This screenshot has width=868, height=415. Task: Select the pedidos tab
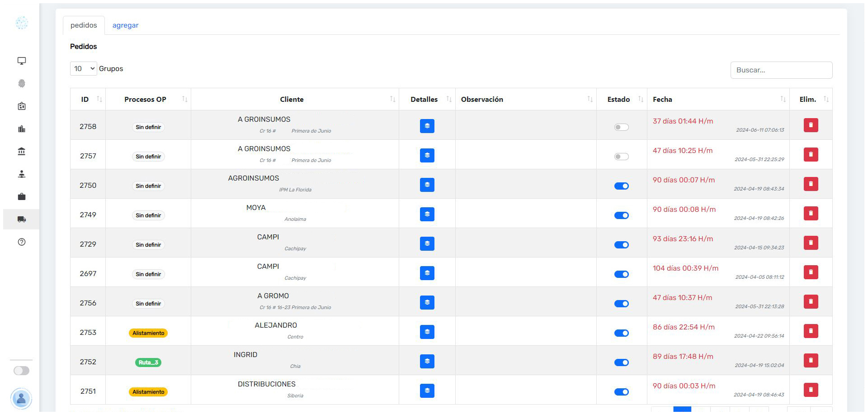(x=84, y=25)
